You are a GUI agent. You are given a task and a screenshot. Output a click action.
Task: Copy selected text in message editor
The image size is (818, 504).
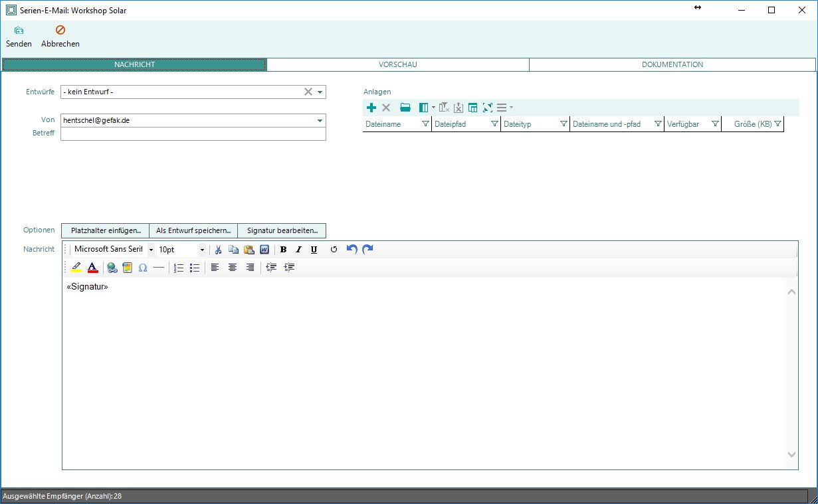pos(233,250)
